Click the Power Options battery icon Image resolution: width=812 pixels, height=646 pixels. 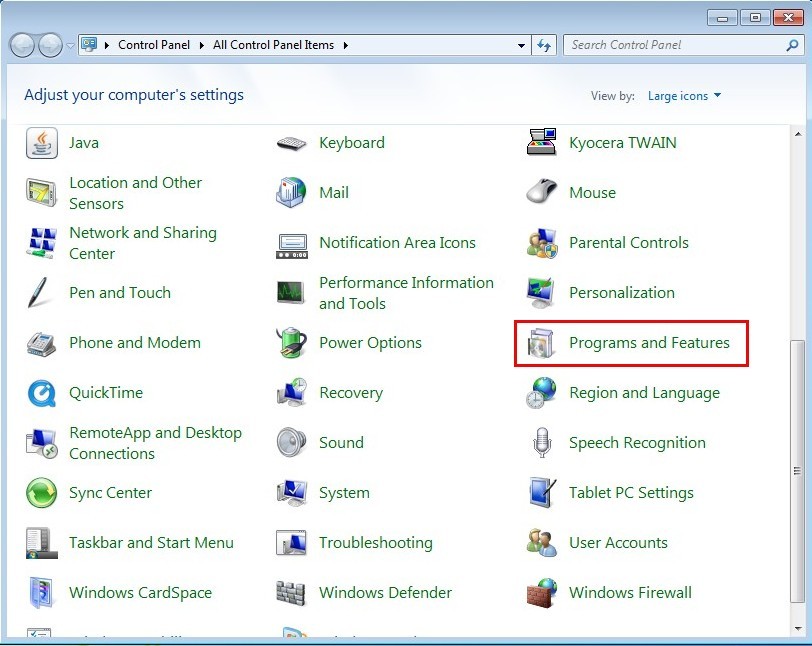(291, 343)
